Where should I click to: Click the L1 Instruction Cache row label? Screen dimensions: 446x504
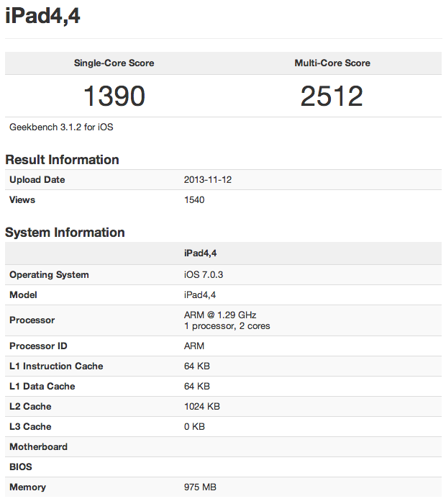(57, 366)
